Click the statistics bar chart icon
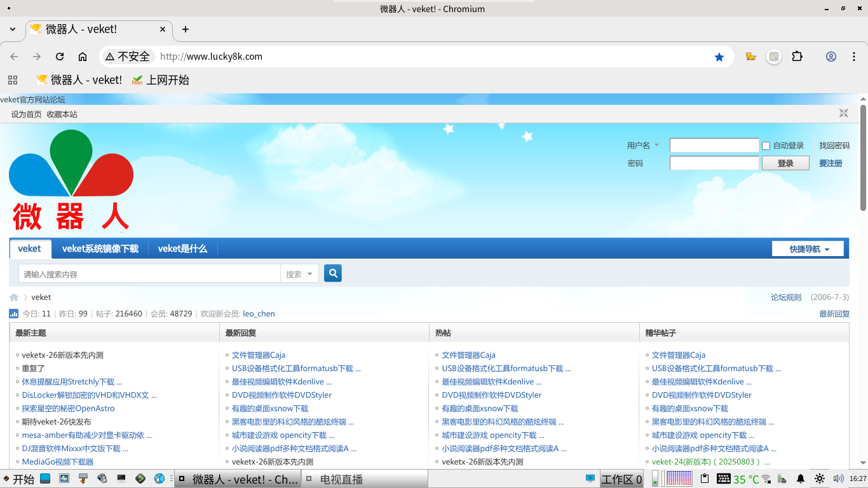This screenshot has height=488, width=868. (x=14, y=314)
